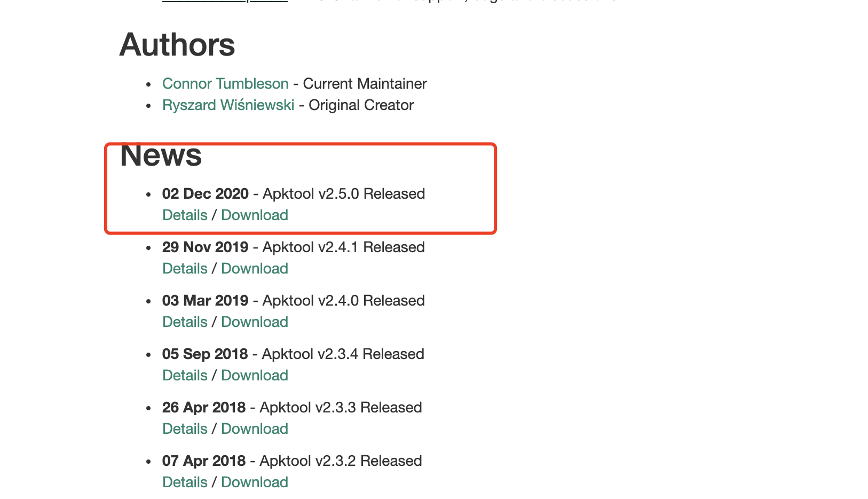Viewport: 868px width, 499px height.
Task: Open Ryszard Wiśniewski author link
Action: click(228, 105)
